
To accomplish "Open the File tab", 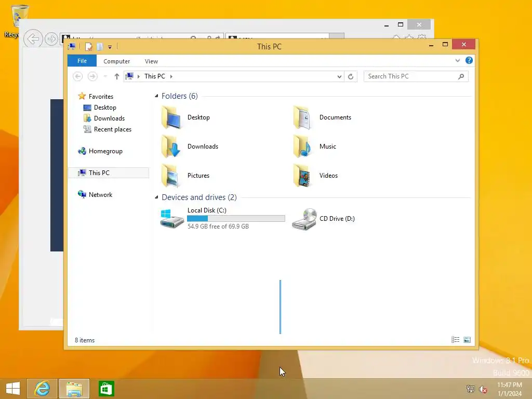I will tap(82, 61).
